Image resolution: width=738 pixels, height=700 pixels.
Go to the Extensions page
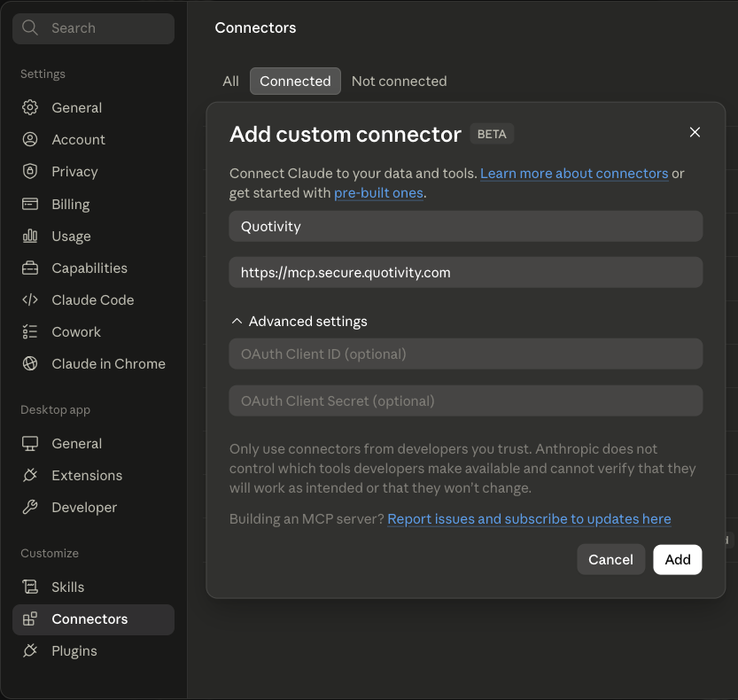(93, 476)
